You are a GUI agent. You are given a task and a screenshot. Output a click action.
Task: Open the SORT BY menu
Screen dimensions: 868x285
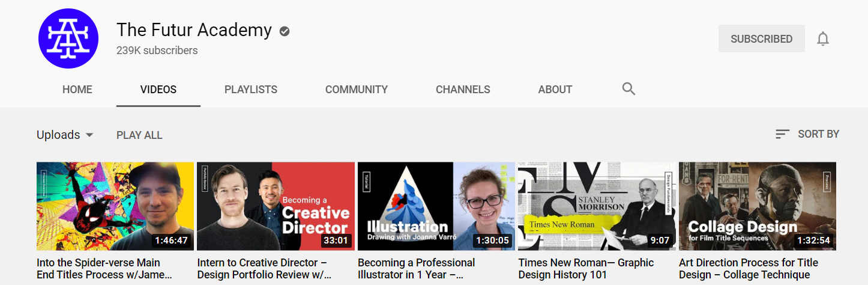pyautogui.click(x=807, y=134)
